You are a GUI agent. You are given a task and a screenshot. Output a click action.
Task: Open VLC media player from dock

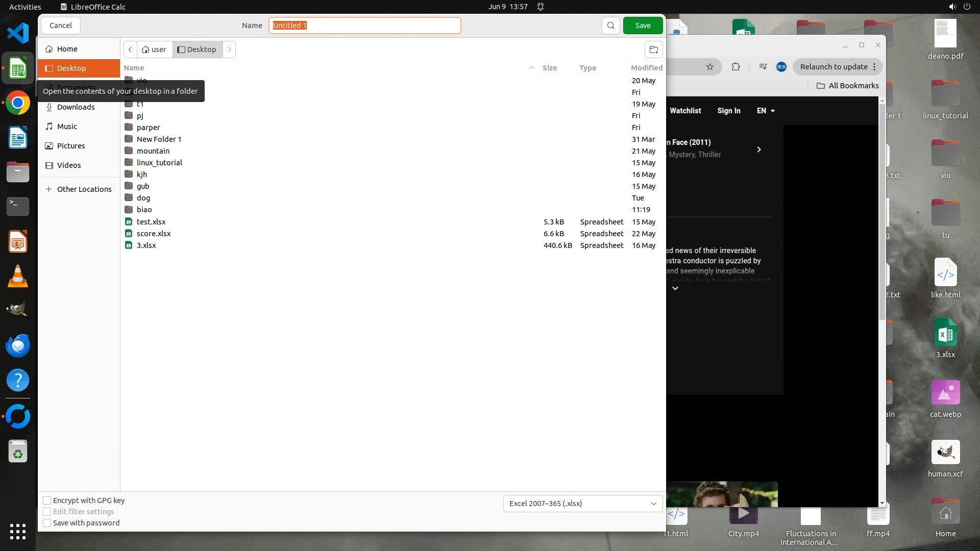pyautogui.click(x=18, y=276)
